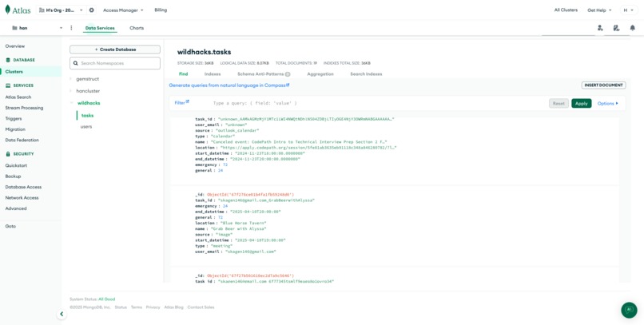Open Triggers in sidebar

click(14, 119)
